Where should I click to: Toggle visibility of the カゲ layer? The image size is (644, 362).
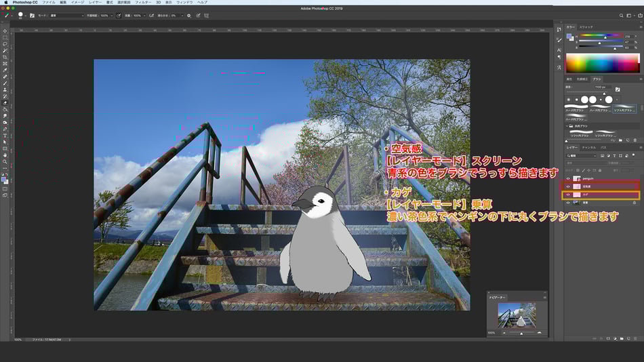coord(568,194)
